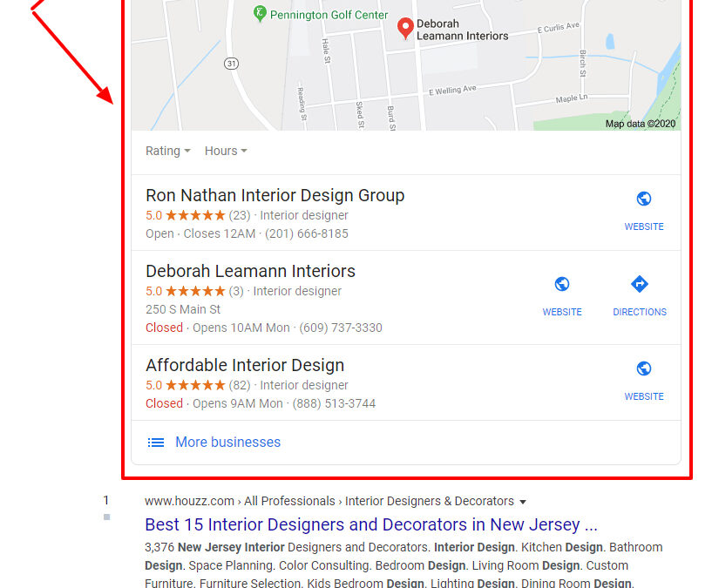Open the Rating filter dropdown
The width and height of the screenshot is (712, 588).
[167, 151]
